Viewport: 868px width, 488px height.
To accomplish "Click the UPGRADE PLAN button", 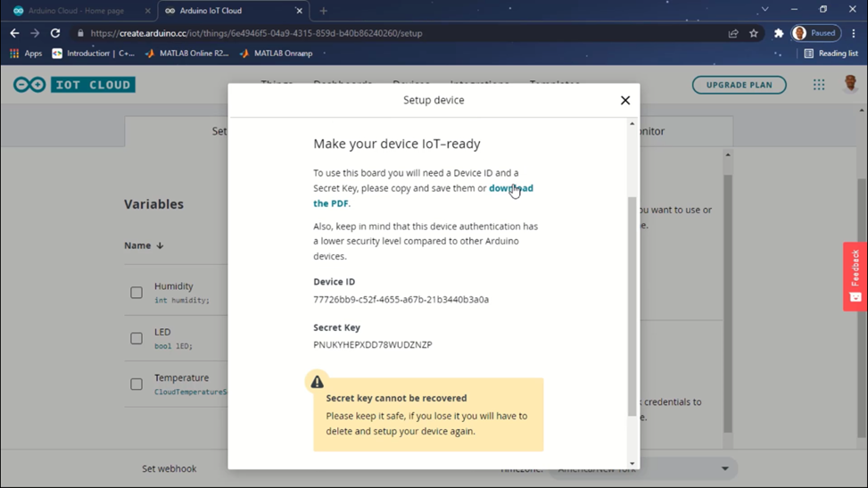I will pos(739,85).
